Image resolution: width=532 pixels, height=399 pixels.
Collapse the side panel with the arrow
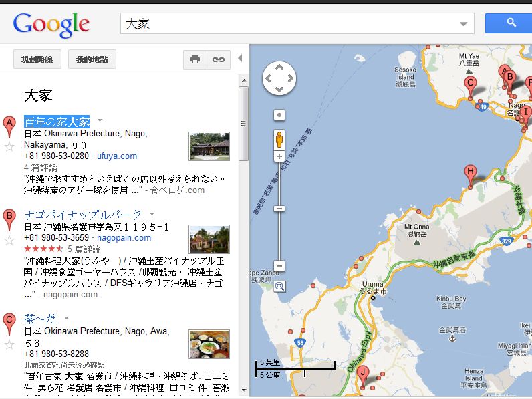click(x=240, y=58)
